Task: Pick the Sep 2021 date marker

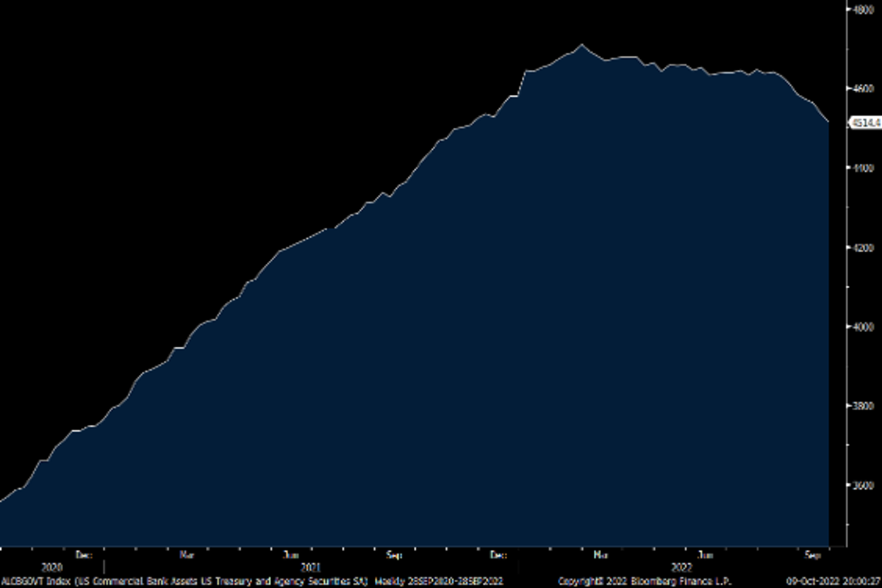Action: [x=395, y=555]
